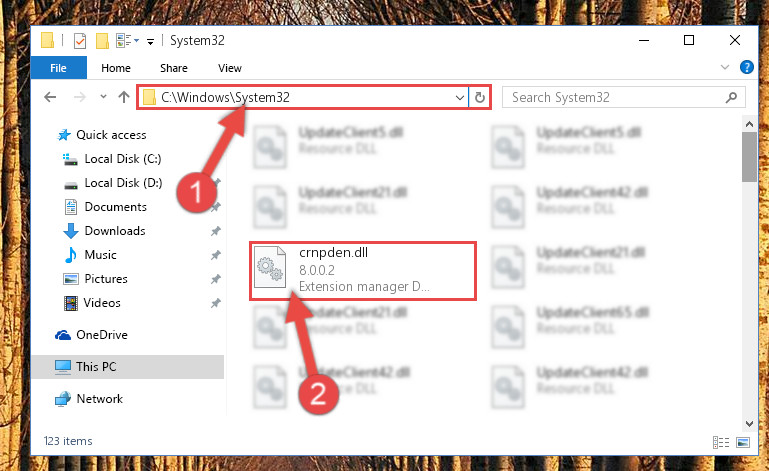
Task: Select the crnpden.dll file
Action: 363,270
